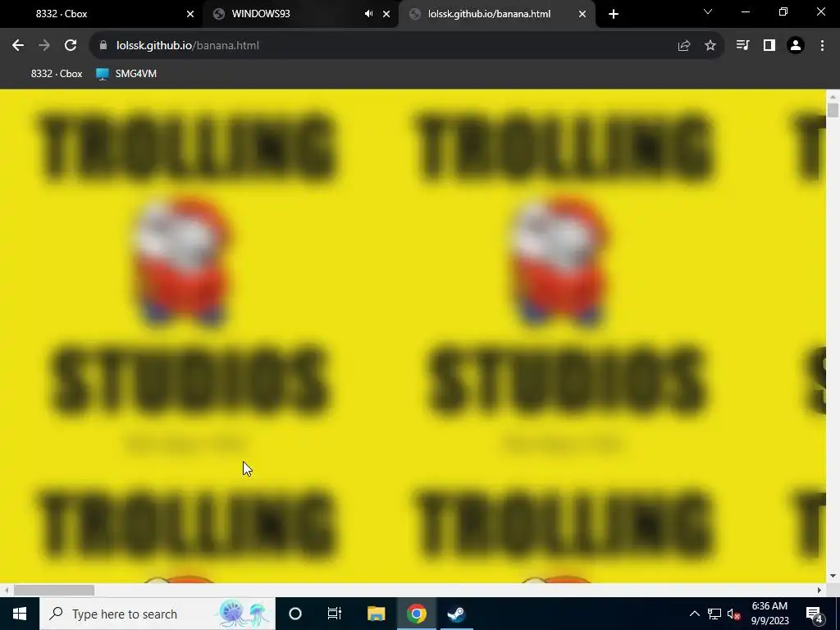The height and width of the screenshot is (630, 840).
Task: Open File Explorer from the taskbar
Action: pyautogui.click(x=376, y=614)
